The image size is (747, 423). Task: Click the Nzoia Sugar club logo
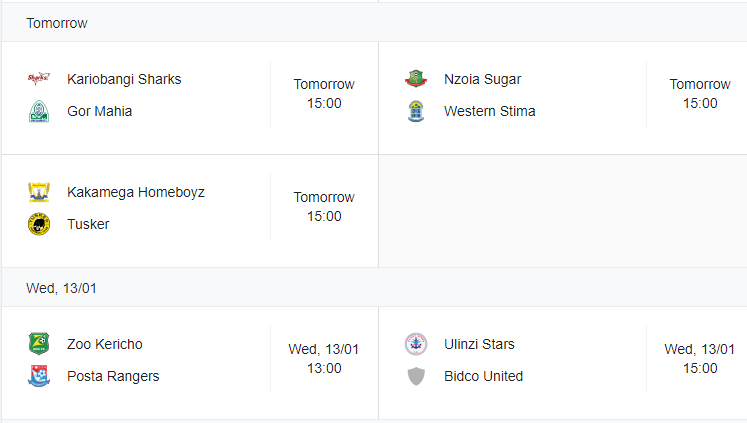tap(416, 79)
